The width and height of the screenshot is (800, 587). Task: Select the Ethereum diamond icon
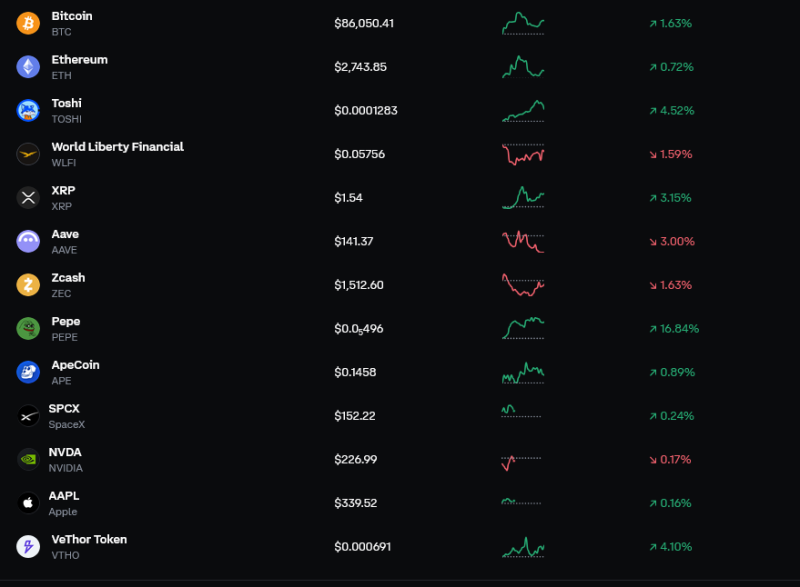click(28, 67)
